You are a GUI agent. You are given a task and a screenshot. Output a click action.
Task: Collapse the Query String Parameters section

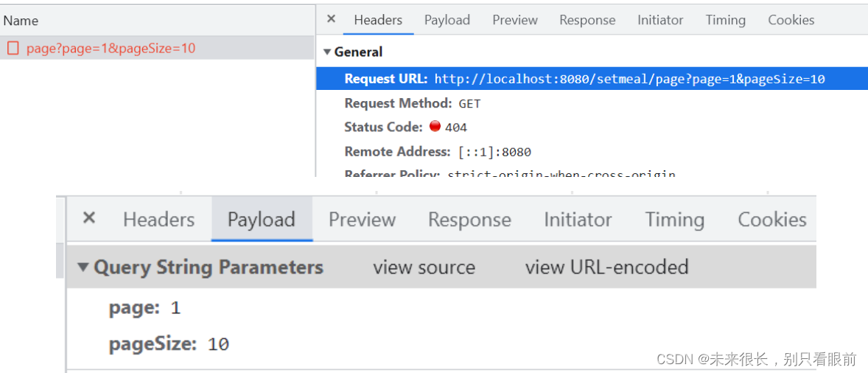pos(83,268)
